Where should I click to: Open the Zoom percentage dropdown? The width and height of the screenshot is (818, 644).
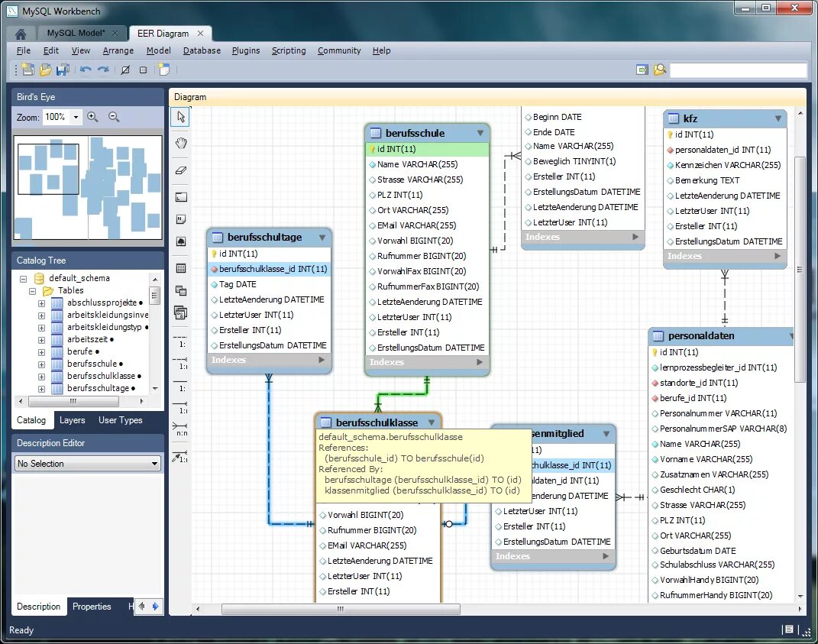[x=76, y=117]
